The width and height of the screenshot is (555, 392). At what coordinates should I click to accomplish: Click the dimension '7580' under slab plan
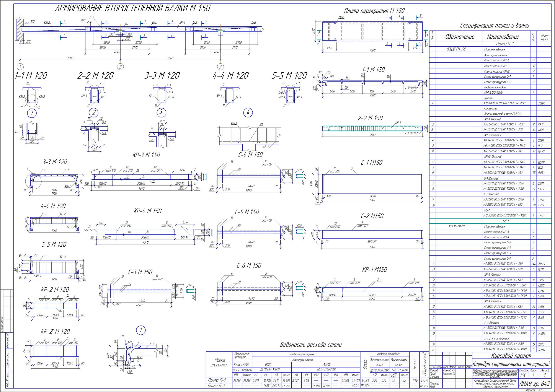372,50
